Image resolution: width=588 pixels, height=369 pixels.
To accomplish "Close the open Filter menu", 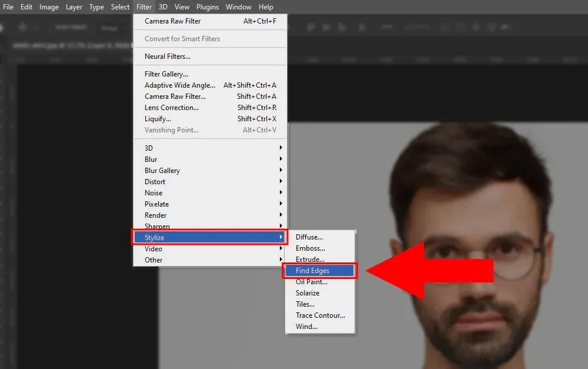I will [144, 6].
